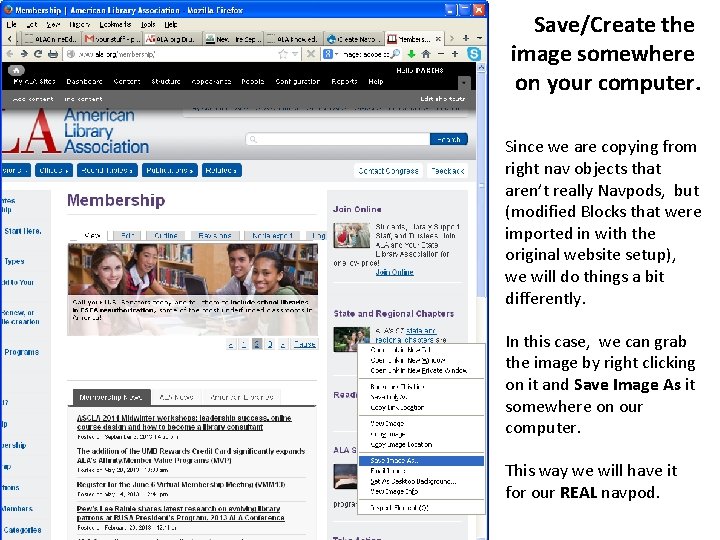
Task: Click the Contact Congress button
Action: coord(388,171)
